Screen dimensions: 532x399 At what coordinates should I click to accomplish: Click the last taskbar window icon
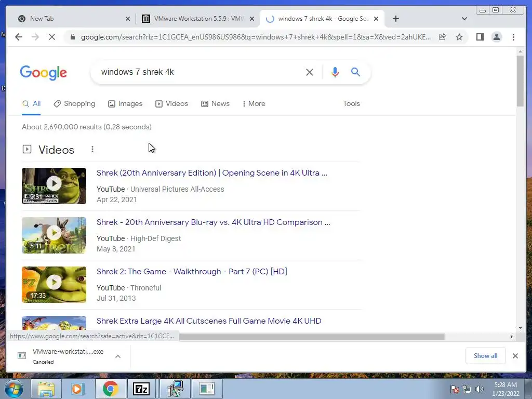coord(207,389)
